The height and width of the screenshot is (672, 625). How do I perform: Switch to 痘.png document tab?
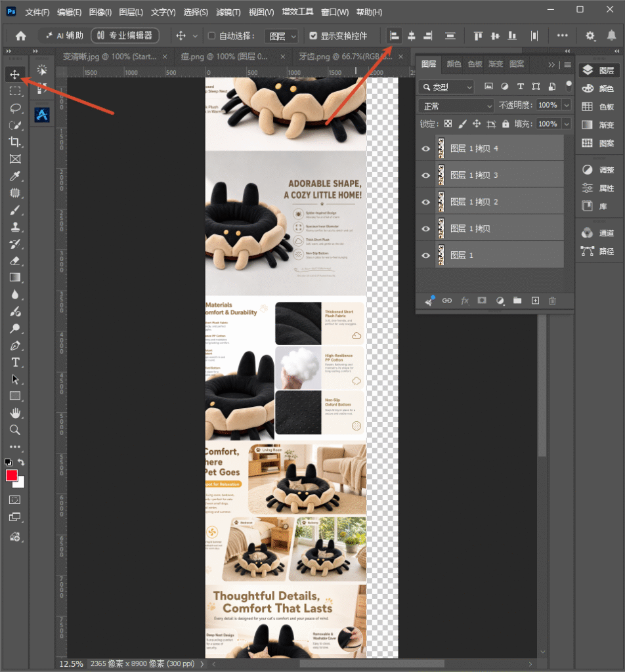[224, 56]
